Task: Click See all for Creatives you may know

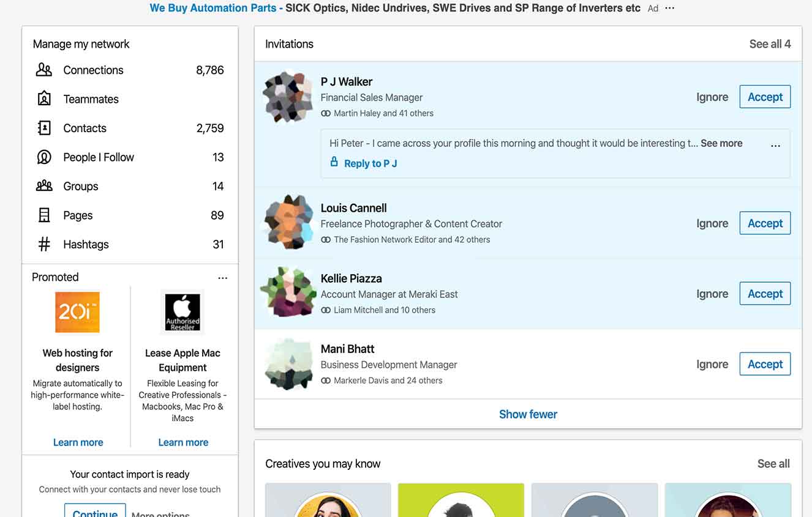Action: [x=773, y=464]
